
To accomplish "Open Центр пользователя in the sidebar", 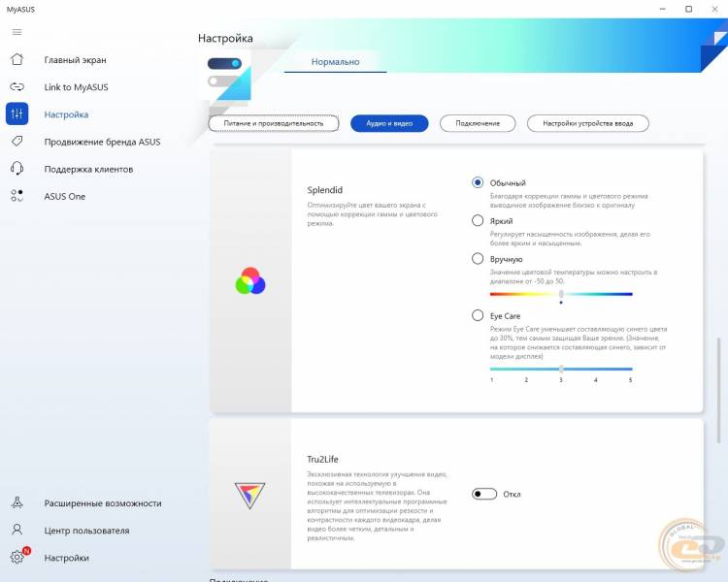I will (x=86, y=531).
